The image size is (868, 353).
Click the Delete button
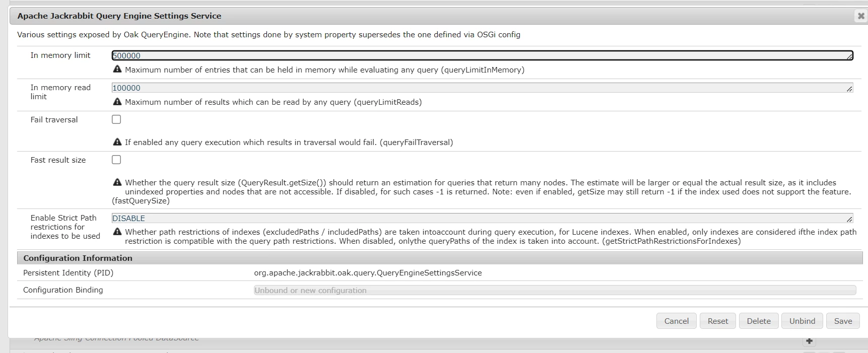pyautogui.click(x=758, y=321)
